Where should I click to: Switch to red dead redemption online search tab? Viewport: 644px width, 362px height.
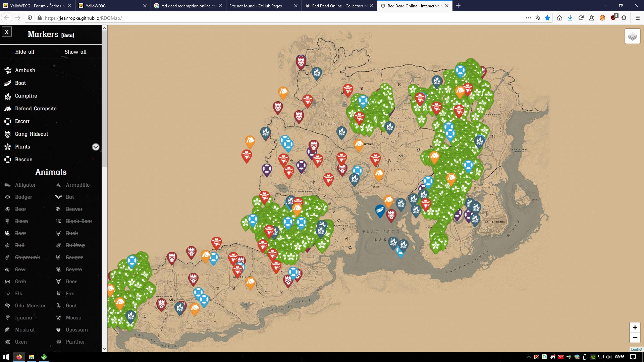point(189,6)
